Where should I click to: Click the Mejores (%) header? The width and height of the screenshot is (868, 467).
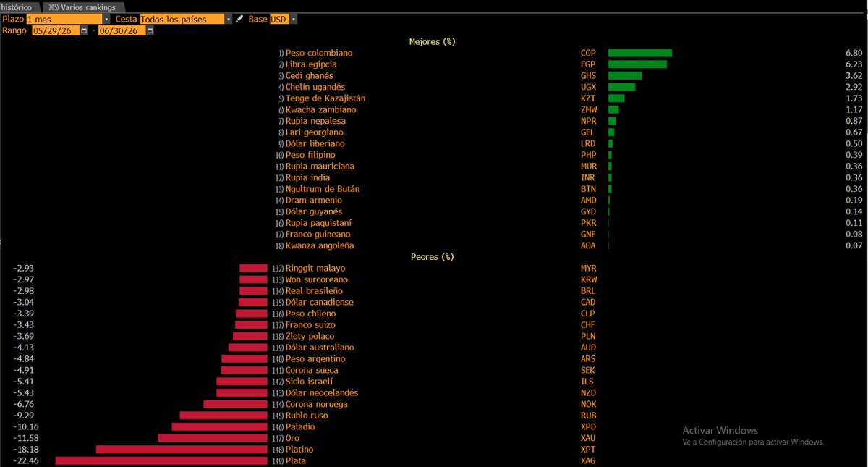(432, 41)
